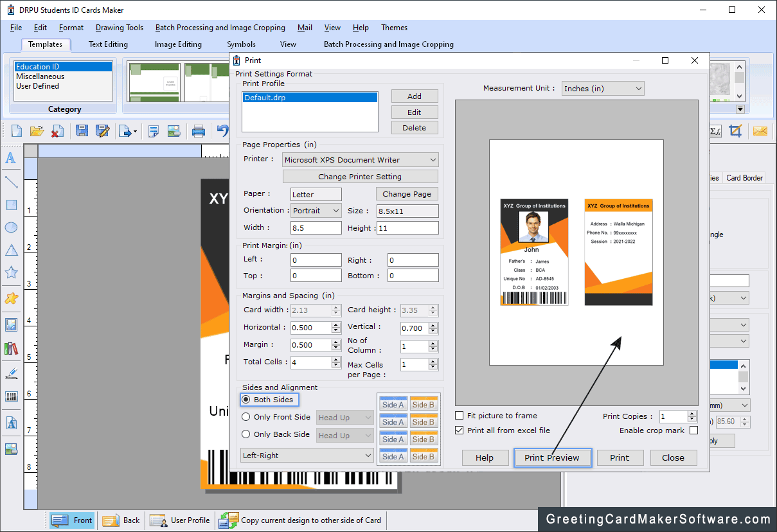Select the Rectangle shape tool

tap(11, 205)
